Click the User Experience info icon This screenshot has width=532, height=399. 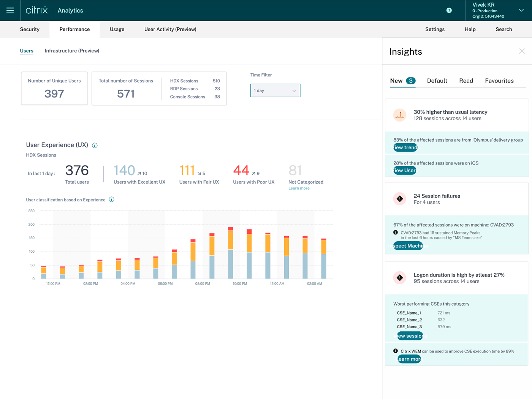click(x=95, y=146)
